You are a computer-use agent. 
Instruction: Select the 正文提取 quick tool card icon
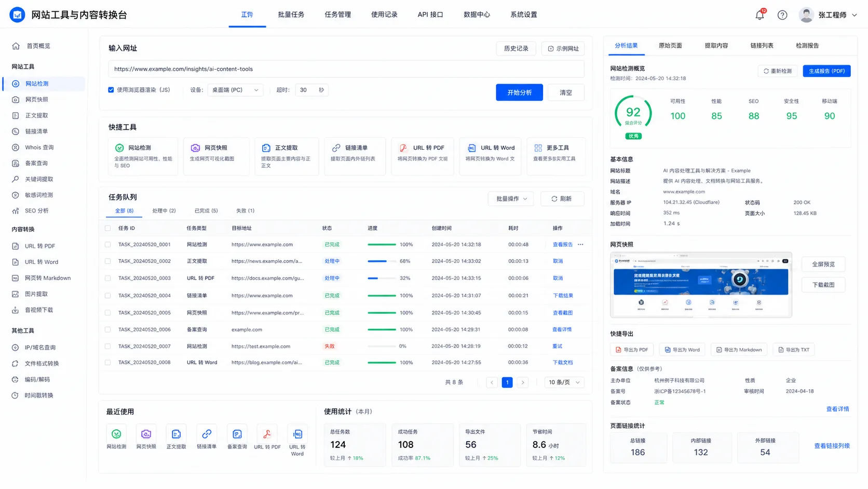tap(266, 148)
